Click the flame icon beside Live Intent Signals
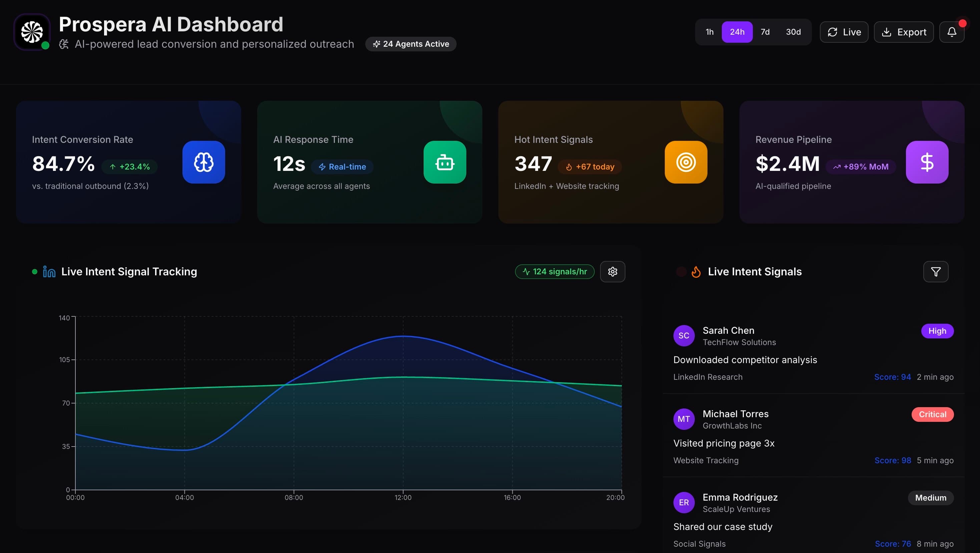The image size is (980, 553). tap(696, 271)
